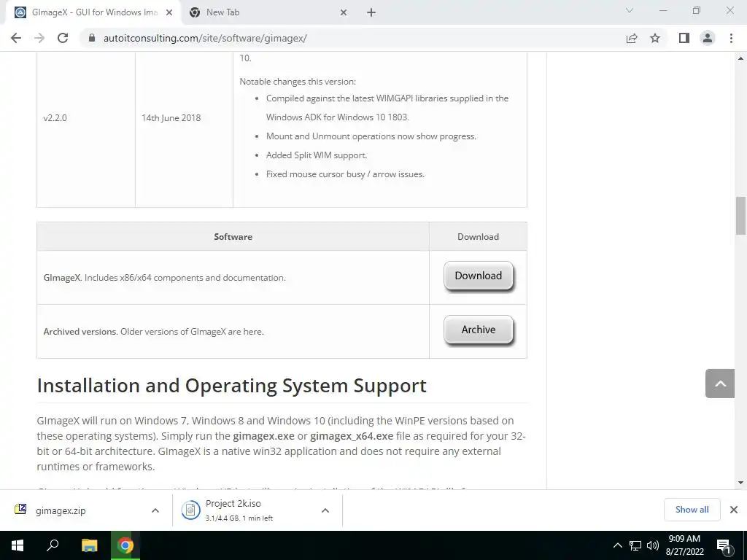
Task: Click the Project 2k.iso progress icon
Action: [190, 510]
